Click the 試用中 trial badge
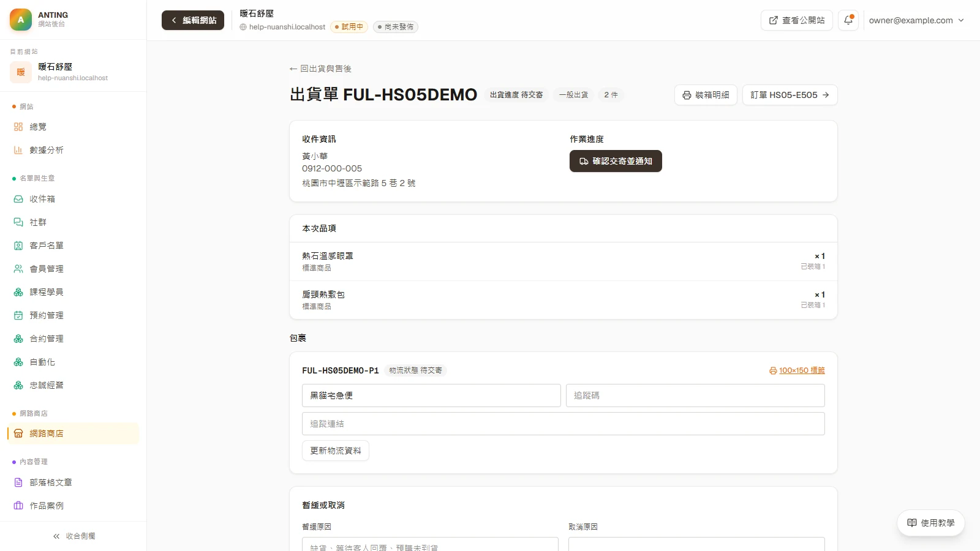980x551 pixels. pyautogui.click(x=349, y=27)
